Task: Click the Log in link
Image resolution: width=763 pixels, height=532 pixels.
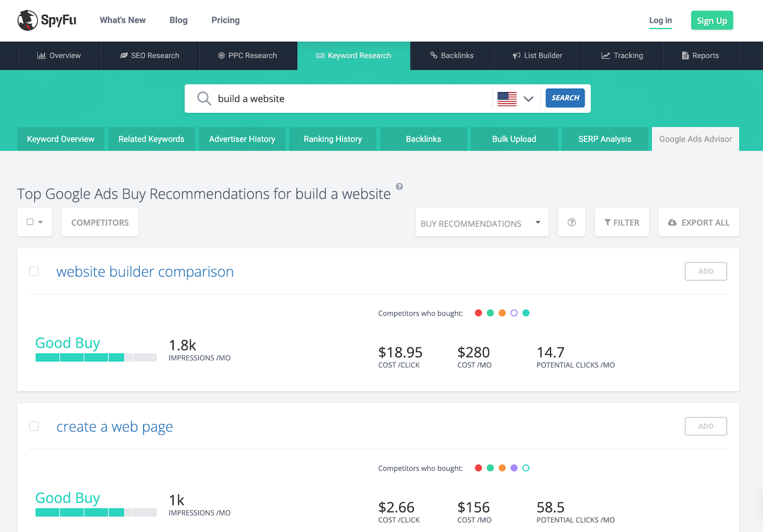Action: [660, 20]
